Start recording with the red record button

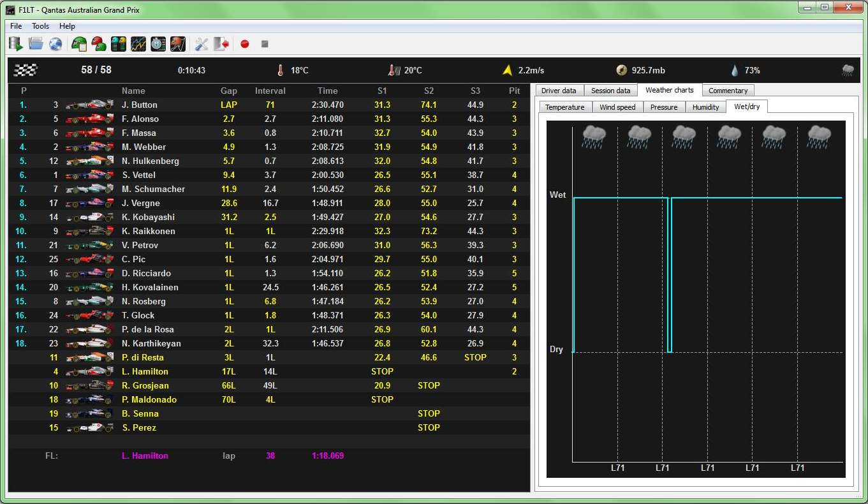coord(244,44)
